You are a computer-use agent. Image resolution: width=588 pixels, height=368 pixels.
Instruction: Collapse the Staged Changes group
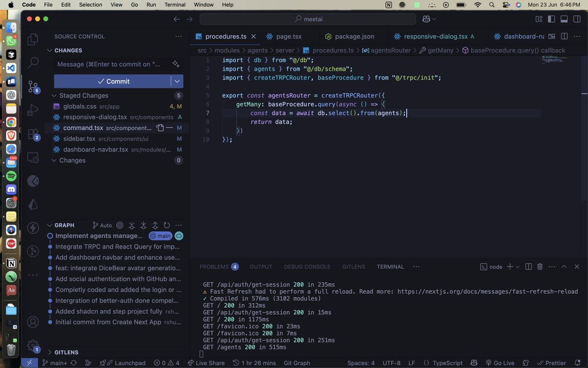54,96
